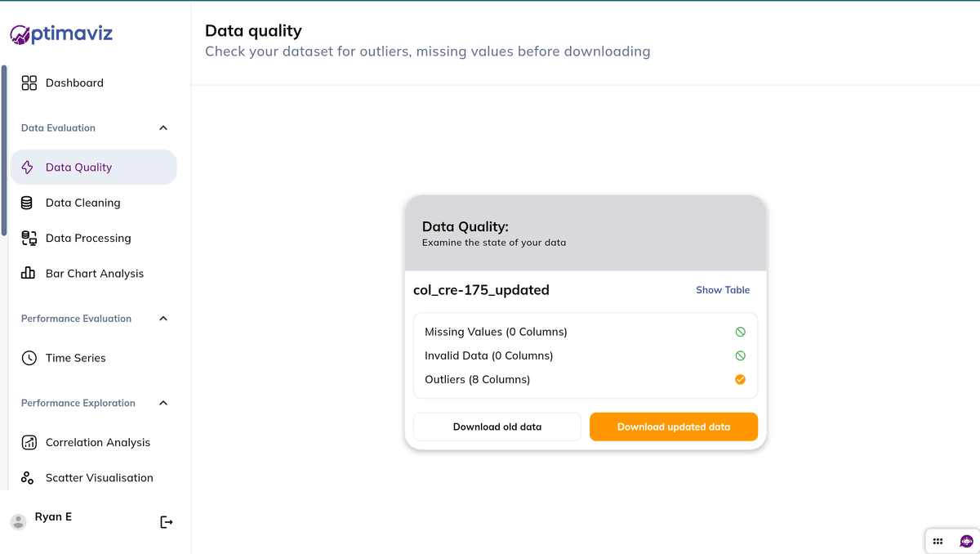The image size is (980, 554).
Task: Click the Data Cleaning database icon
Action: (27, 203)
